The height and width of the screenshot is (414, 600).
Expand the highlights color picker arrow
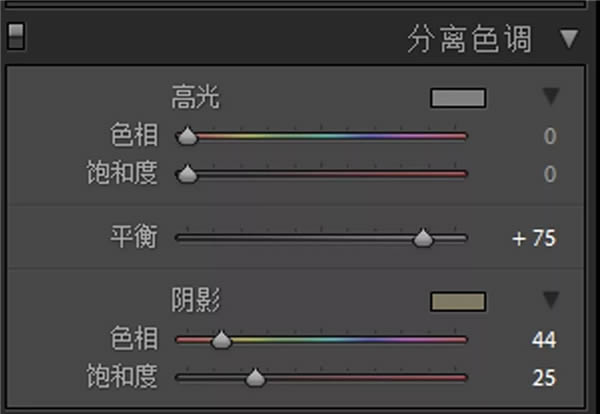pyautogui.click(x=550, y=97)
